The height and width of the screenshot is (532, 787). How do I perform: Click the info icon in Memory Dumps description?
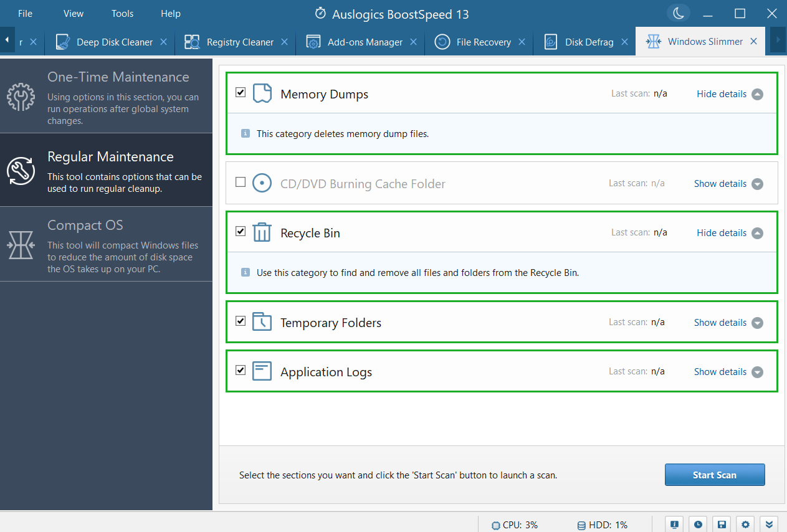246,133
